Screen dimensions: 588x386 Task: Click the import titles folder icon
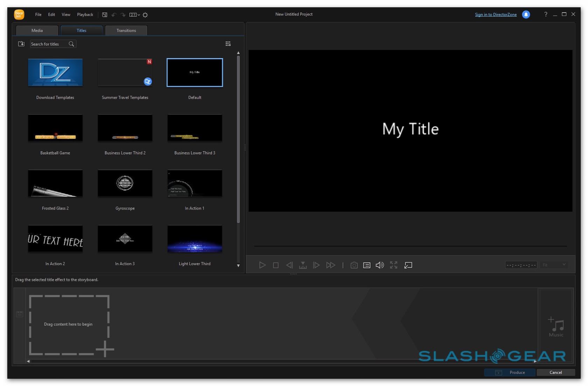tap(21, 44)
